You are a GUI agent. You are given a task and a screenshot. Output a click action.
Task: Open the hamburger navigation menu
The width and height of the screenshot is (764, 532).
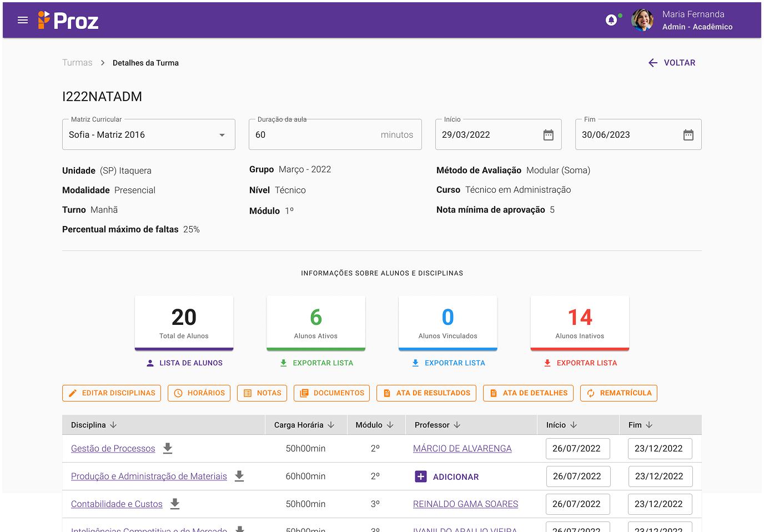(x=23, y=21)
